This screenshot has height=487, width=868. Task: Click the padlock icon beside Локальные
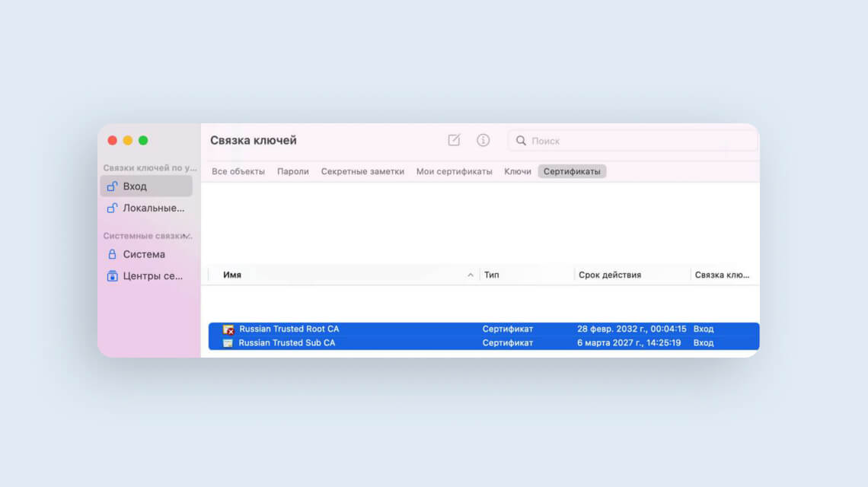pyautogui.click(x=113, y=208)
